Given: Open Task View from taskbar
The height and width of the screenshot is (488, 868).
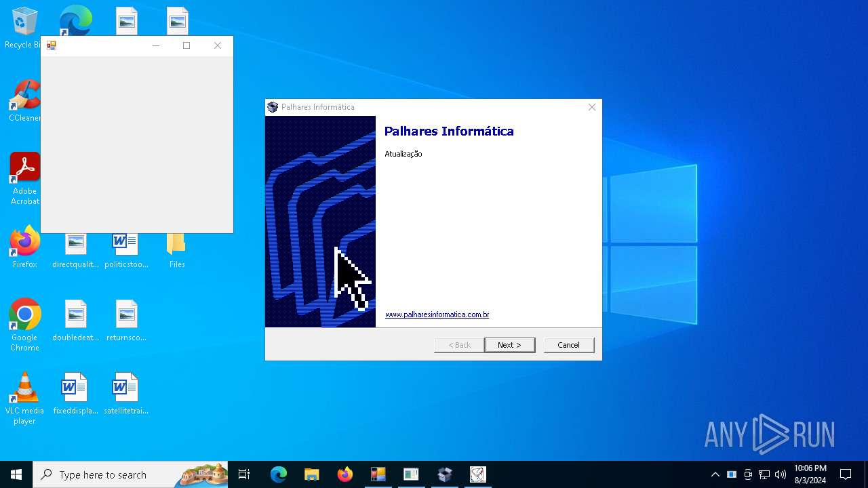Looking at the screenshot, I should (244, 474).
